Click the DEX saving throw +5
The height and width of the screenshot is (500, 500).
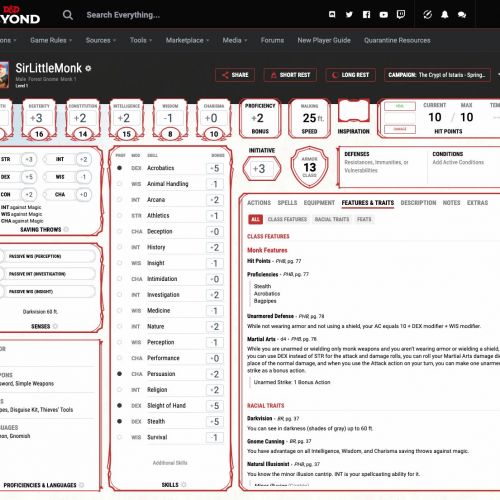[29, 177]
